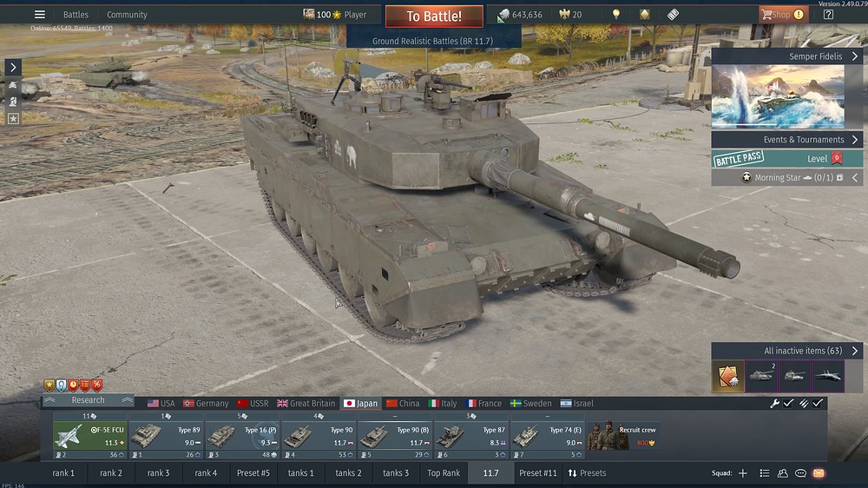Select Japan nation tab
This screenshot has height=488, width=868.
360,404
